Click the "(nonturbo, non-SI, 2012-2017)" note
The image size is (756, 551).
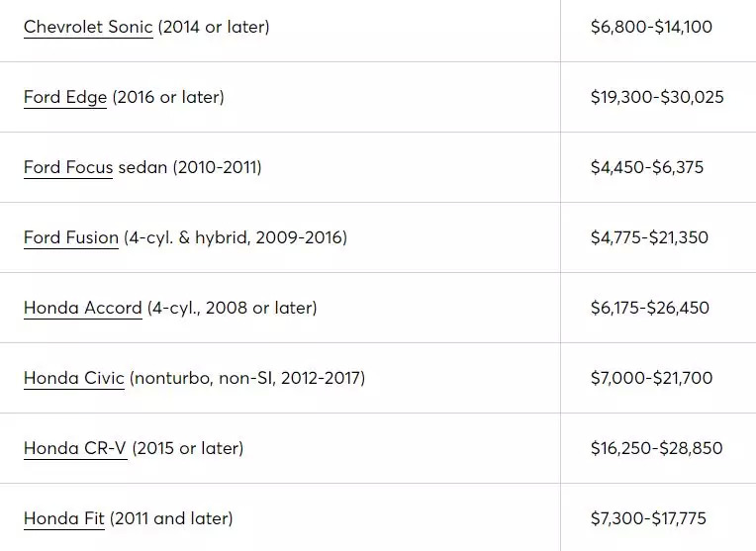pos(247,378)
